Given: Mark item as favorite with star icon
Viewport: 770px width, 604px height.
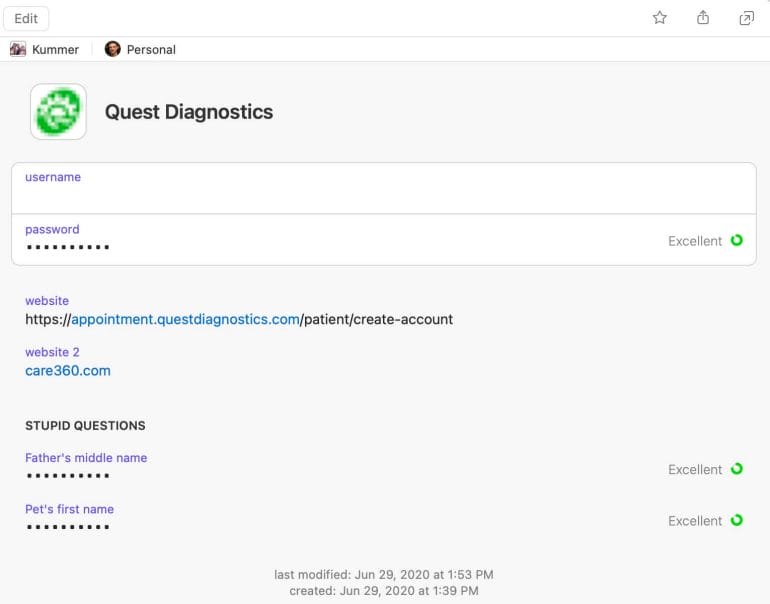Looking at the screenshot, I should [x=660, y=18].
